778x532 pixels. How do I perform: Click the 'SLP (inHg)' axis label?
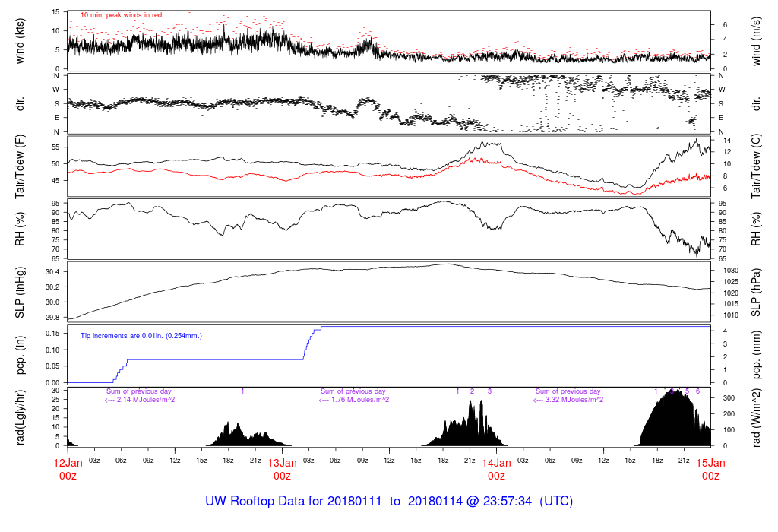(21, 291)
